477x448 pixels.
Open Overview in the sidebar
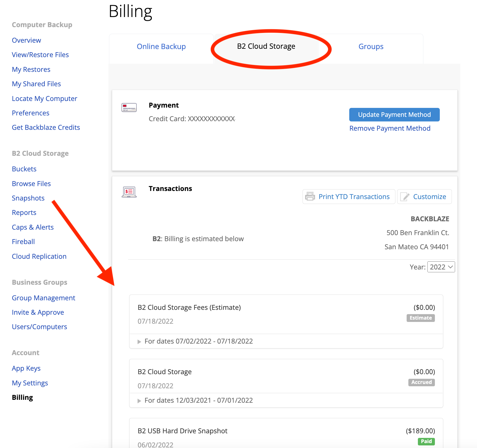(x=27, y=40)
